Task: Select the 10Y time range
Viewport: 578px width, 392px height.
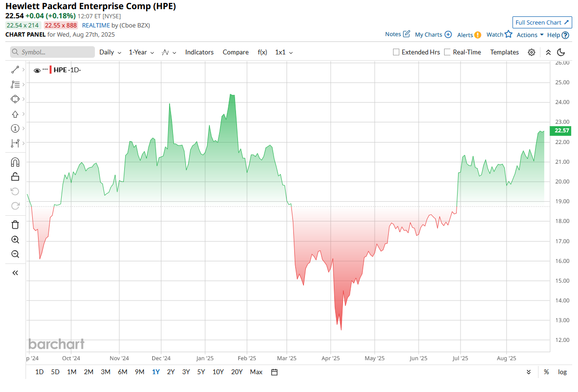Action: (218, 372)
